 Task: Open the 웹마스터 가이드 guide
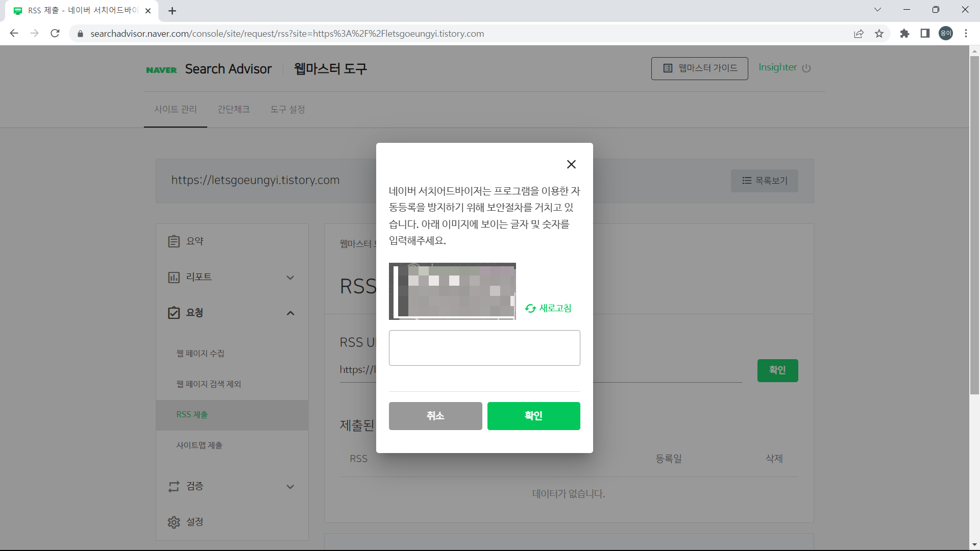coord(699,68)
